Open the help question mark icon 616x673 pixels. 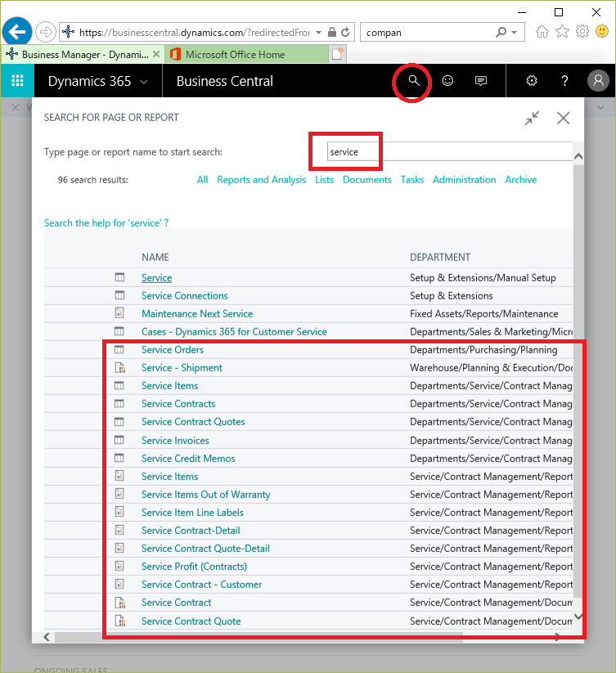(x=564, y=81)
